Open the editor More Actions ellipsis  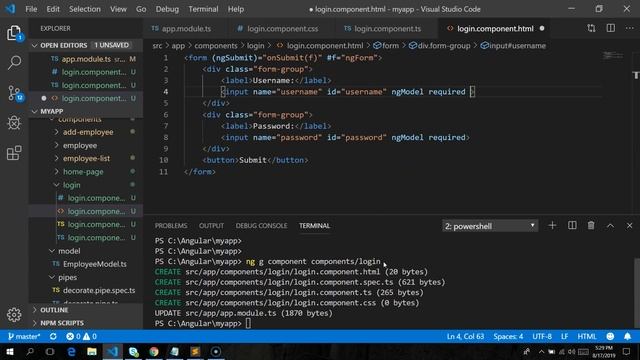[x=629, y=28]
